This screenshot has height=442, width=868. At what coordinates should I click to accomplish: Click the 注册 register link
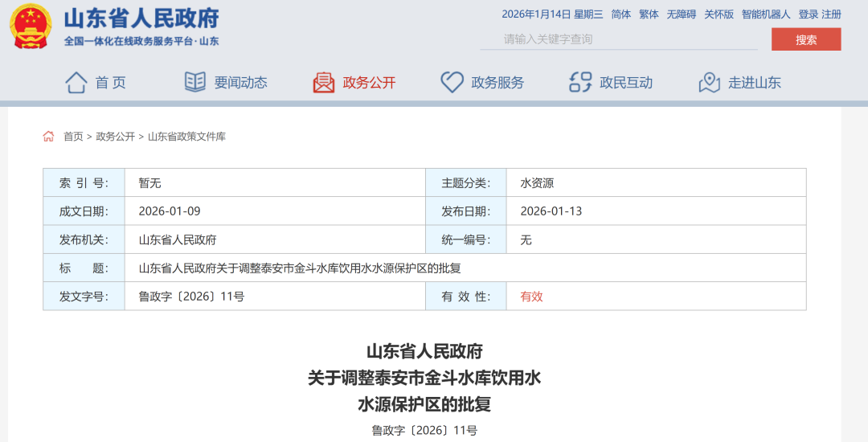coord(832,14)
